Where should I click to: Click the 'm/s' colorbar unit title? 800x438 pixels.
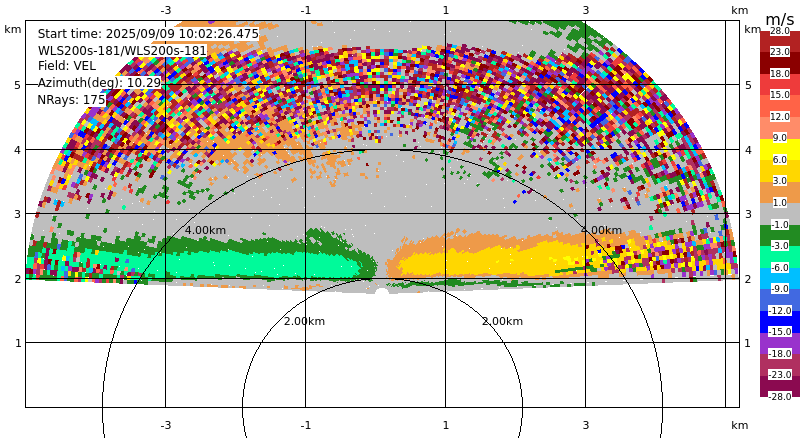click(x=780, y=19)
